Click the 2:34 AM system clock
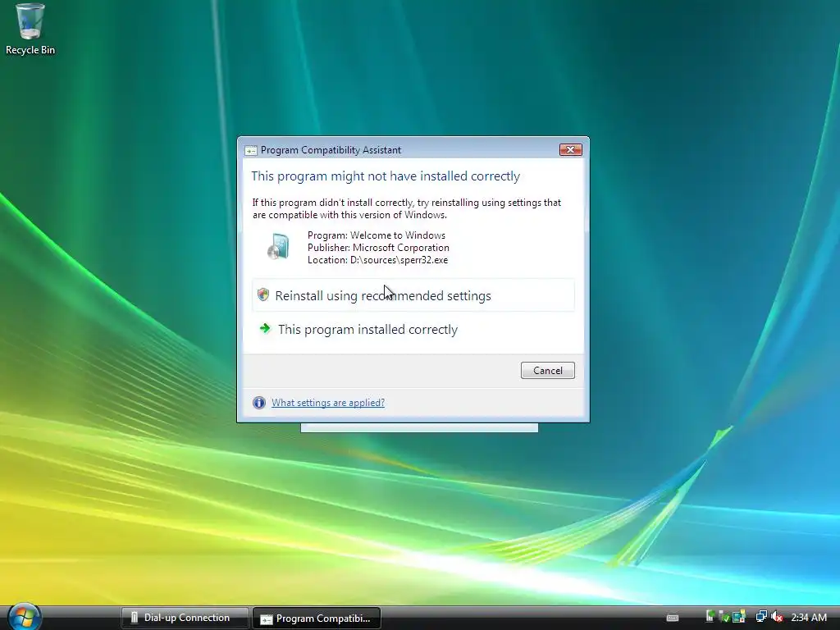 pos(808,617)
